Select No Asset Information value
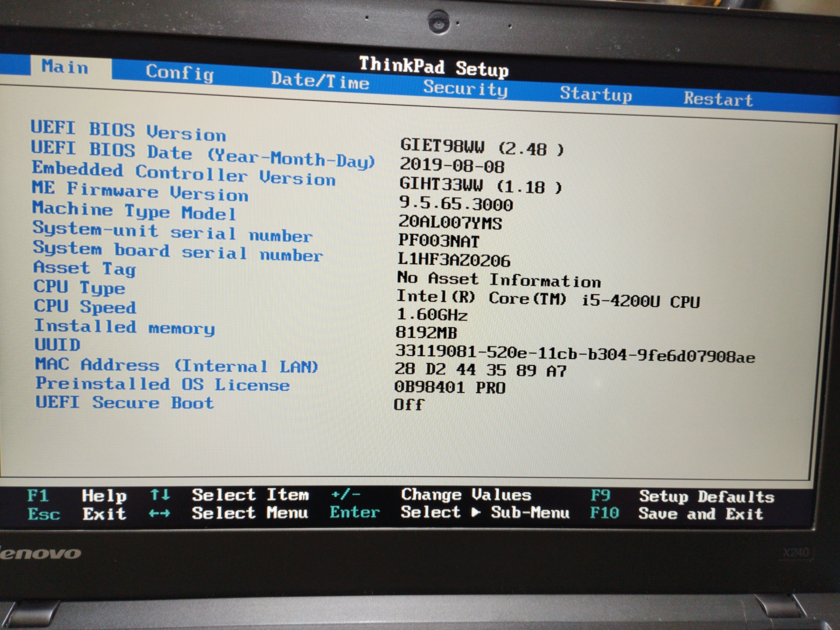The height and width of the screenshot is (630, 840). [x=499, y=279]
